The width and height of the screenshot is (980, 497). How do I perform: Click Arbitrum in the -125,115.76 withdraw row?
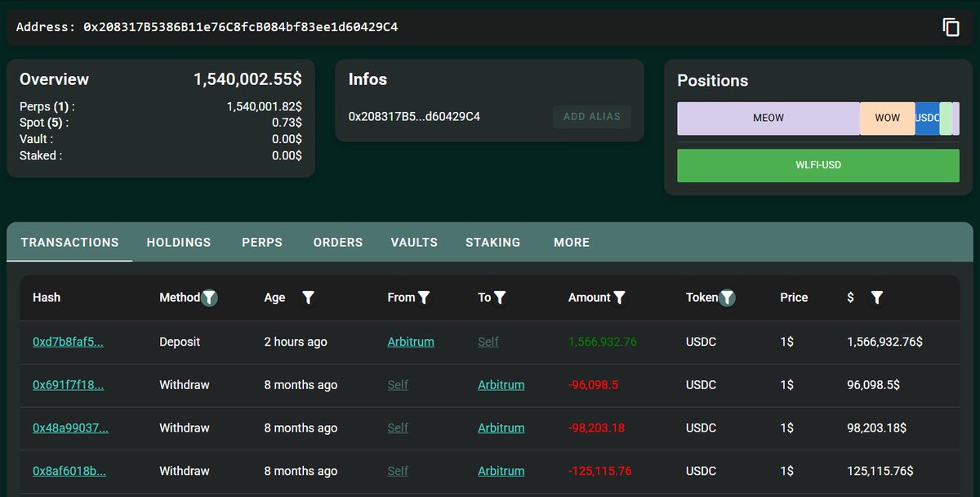click(501, 472)
